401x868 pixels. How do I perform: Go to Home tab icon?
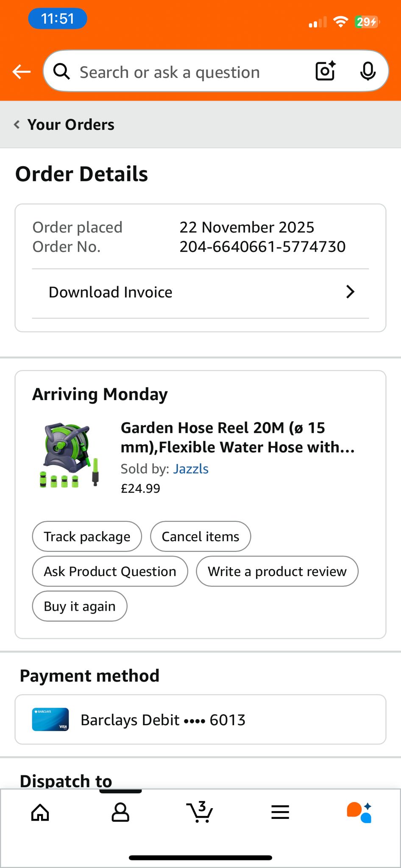[x=40, y=812]
